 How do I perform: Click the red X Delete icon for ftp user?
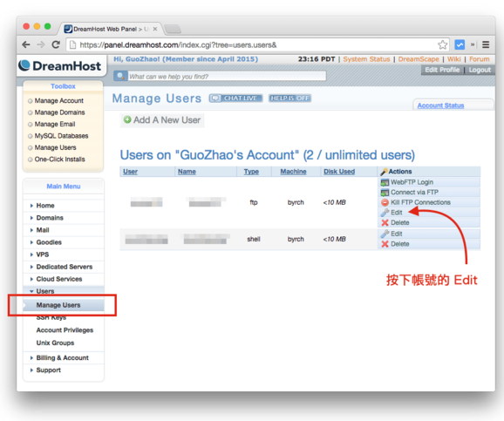point(385,222)
